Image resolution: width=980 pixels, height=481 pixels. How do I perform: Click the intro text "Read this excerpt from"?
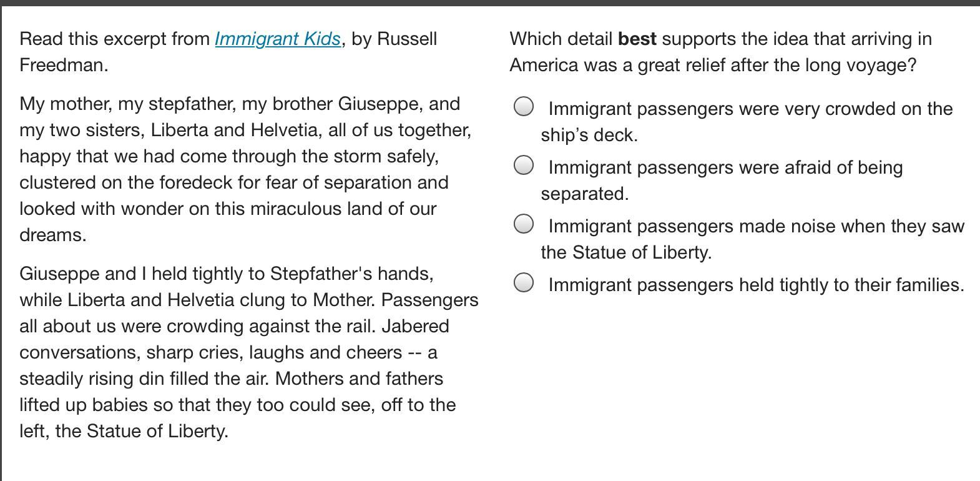115,39
